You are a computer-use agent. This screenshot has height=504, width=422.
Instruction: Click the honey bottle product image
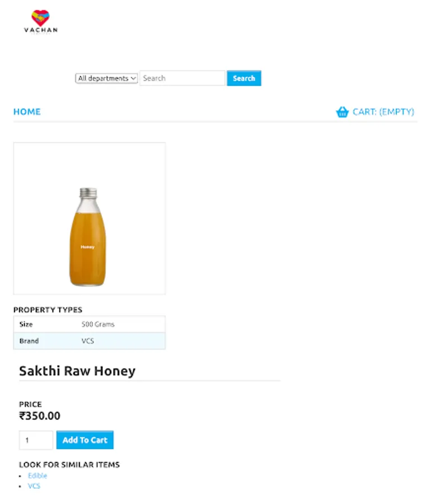tap(88, 237)
